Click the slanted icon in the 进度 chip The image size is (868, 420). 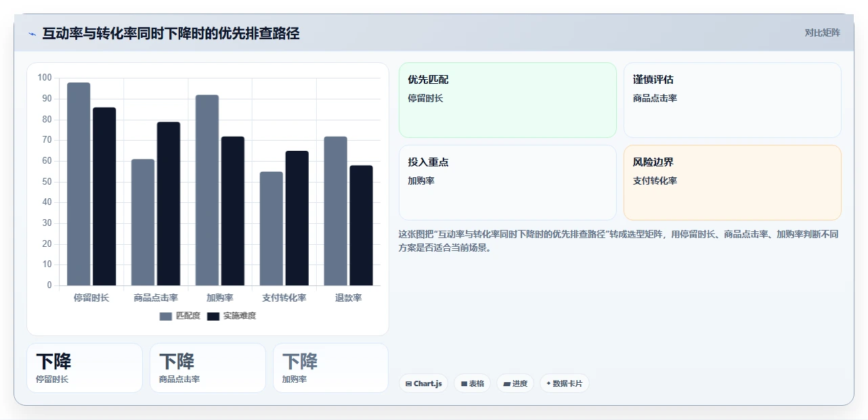[506, 383]
